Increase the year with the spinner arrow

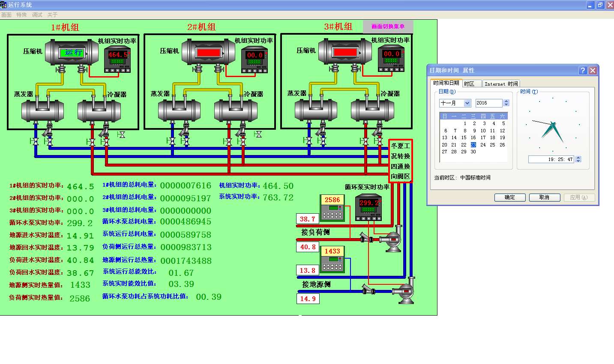(x=506, y=101)
